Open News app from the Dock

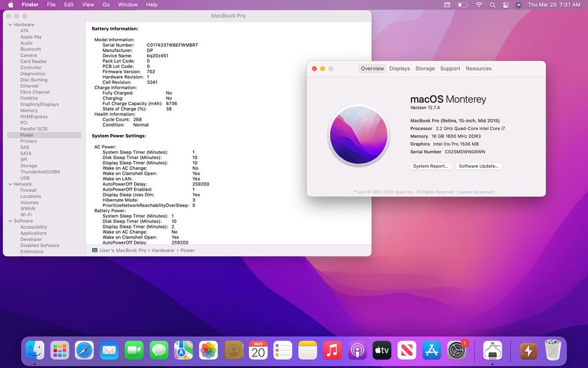point(407,351)
